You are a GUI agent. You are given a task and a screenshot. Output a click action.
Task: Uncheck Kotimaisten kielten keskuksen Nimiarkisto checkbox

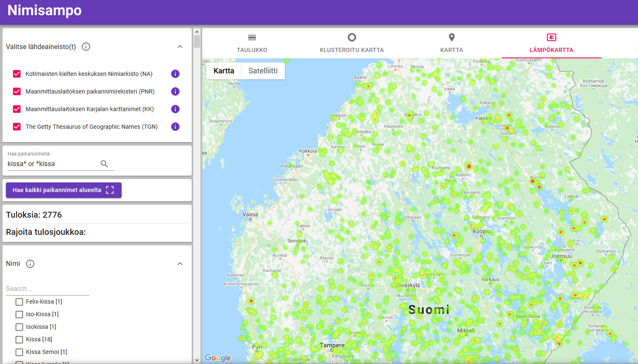(17, 74)
